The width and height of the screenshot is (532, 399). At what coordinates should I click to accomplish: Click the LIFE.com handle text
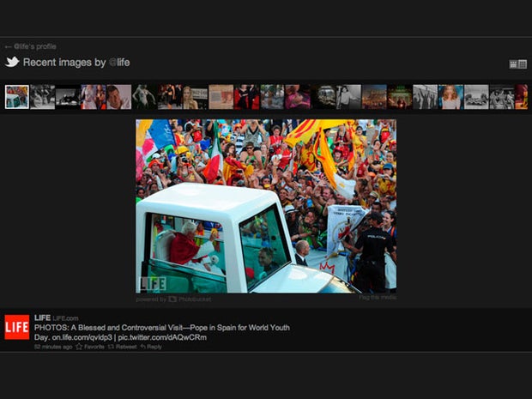[x=65, y=318]
